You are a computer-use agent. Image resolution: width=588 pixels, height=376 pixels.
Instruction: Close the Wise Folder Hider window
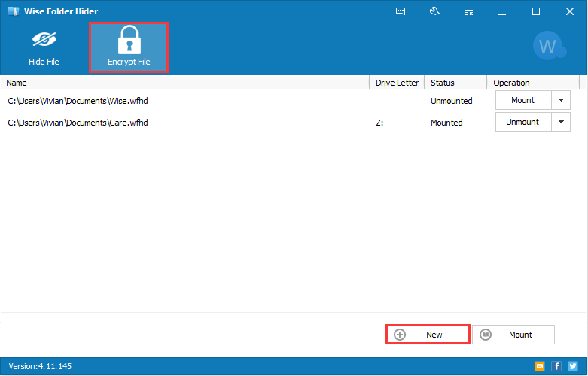[570, 11]
